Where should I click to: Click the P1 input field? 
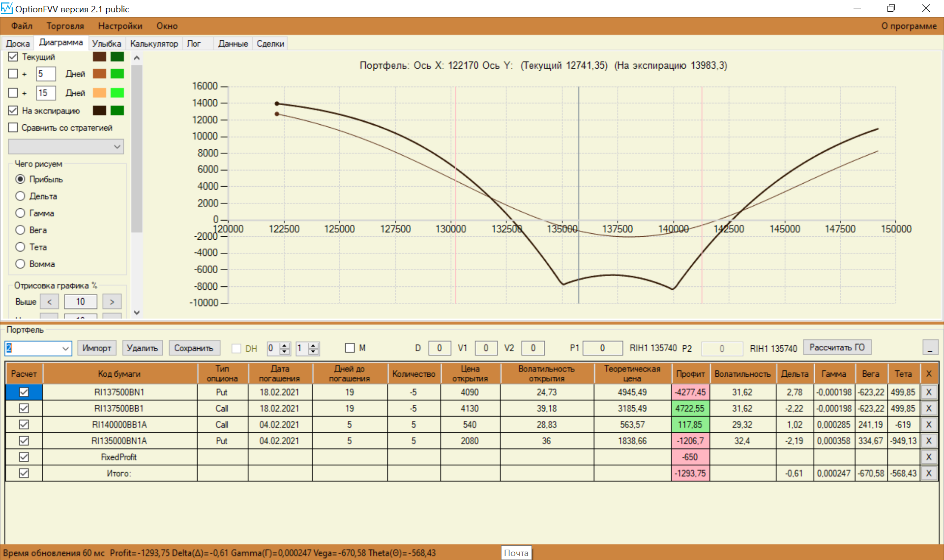(x=602, y=348)
